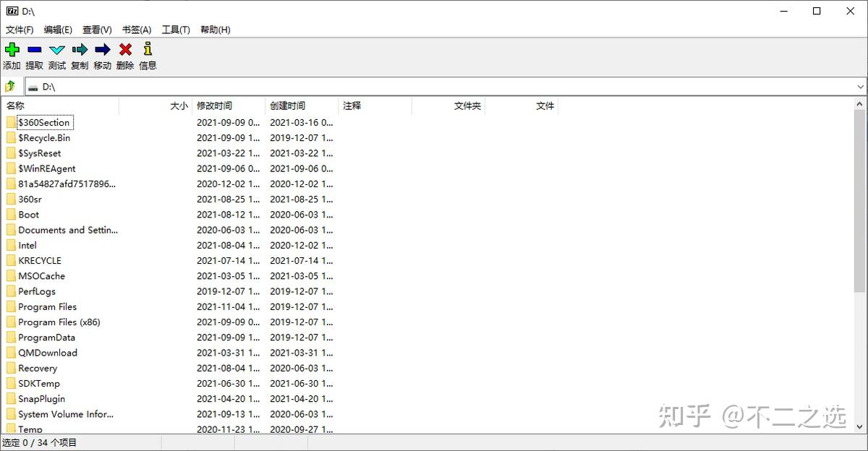868x451 pixels.
Task: Sort by the 名称 column header
Action: click(x=60, y=106)
